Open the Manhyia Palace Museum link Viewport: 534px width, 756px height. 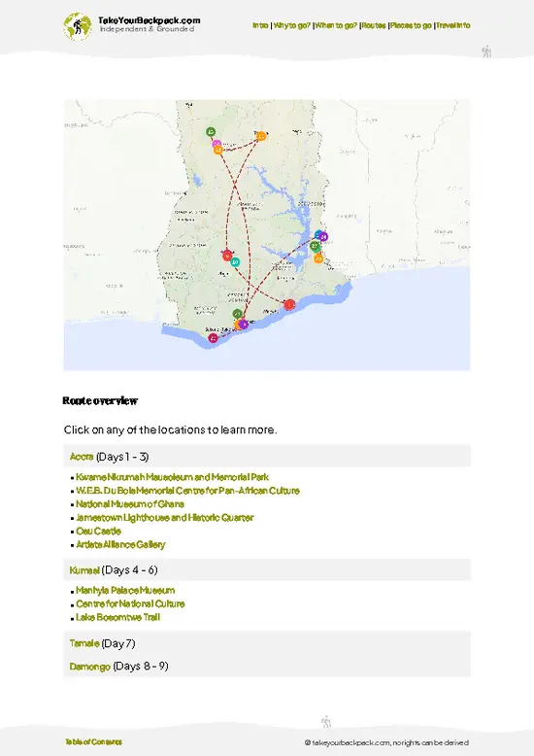click(x=125, y=590)
